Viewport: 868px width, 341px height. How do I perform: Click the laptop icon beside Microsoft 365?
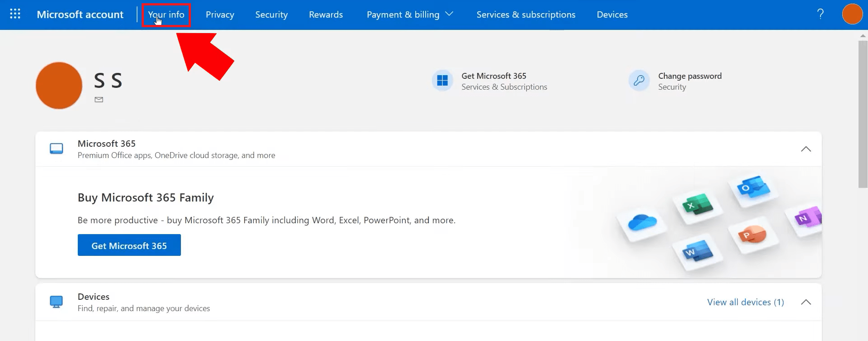tap(57, 149)
